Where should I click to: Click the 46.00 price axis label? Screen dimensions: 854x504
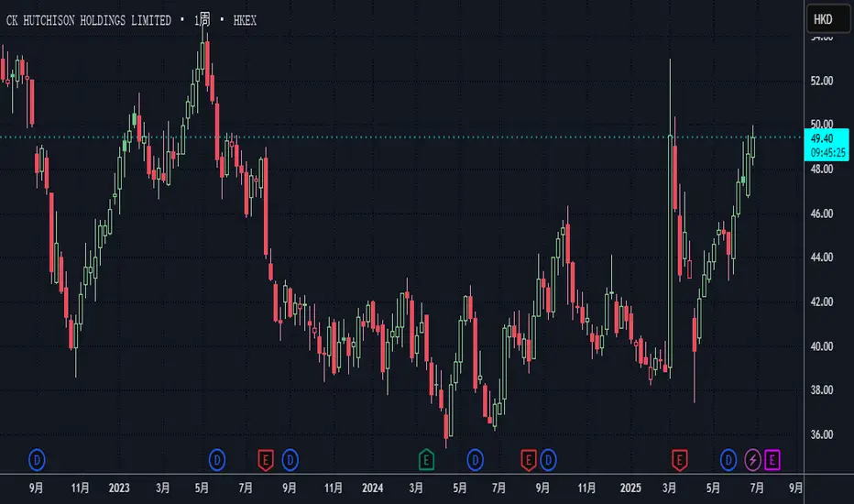click(x=821, y=214)
